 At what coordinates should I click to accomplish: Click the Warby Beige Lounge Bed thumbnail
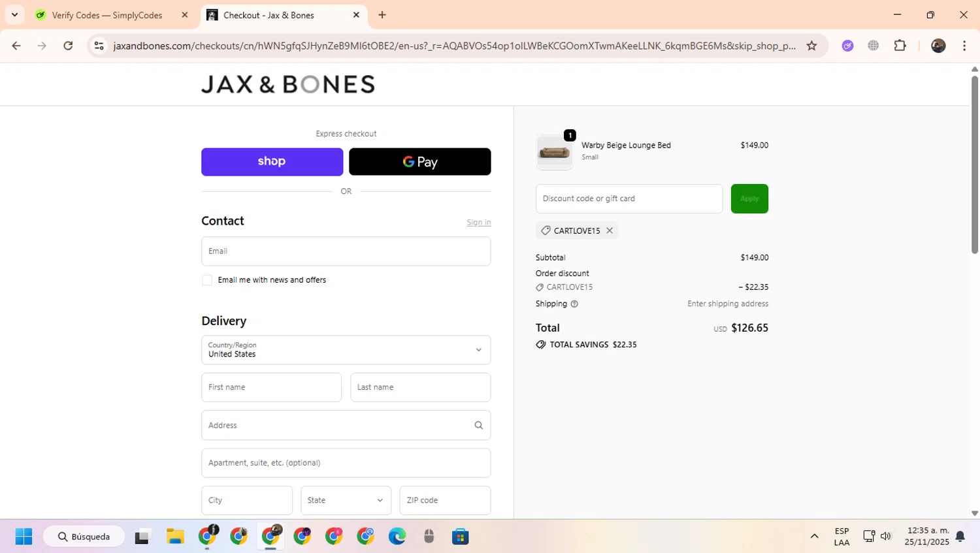pos(554,152)
